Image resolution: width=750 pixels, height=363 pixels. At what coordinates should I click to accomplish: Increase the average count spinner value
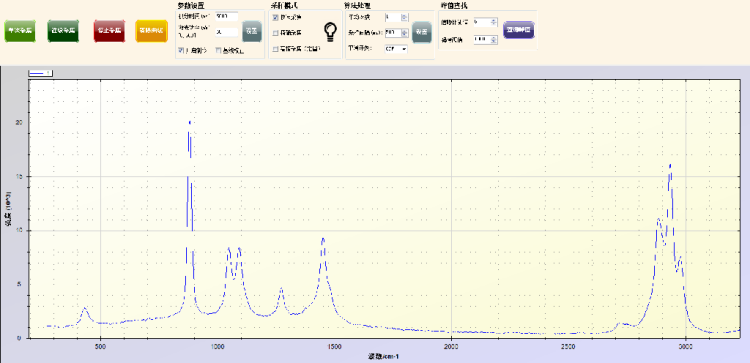pos(404,15)
